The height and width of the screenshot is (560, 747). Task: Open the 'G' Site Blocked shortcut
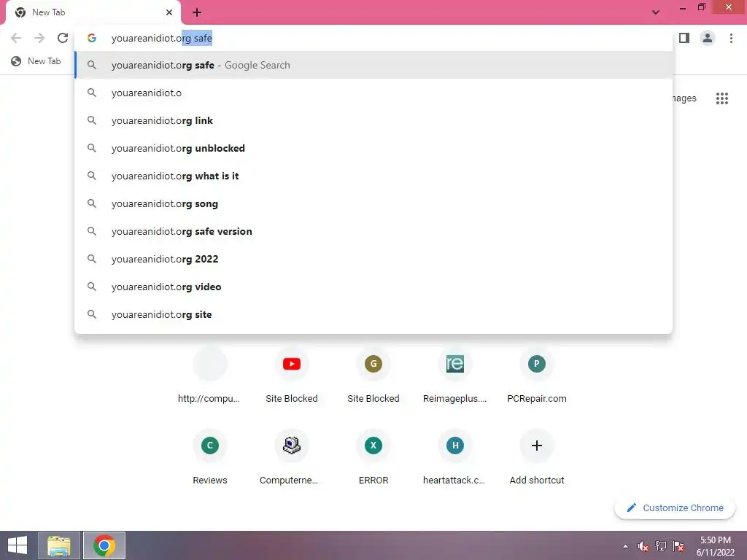point(373,376)
